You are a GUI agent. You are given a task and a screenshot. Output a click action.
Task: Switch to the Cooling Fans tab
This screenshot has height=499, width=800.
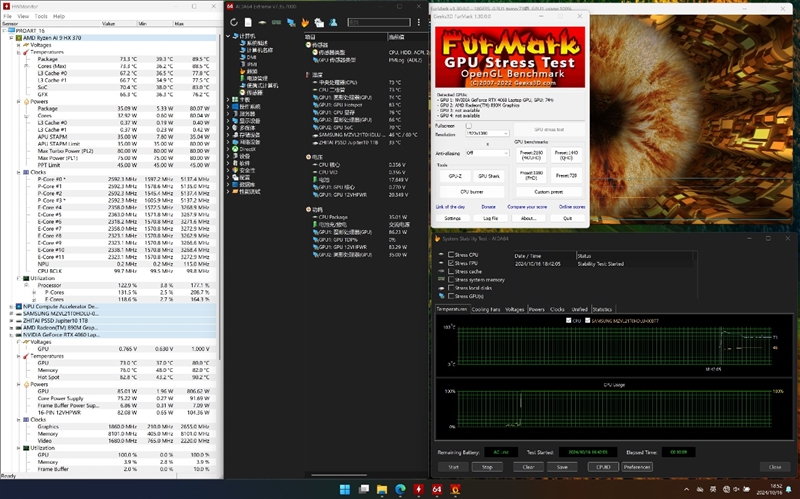point(486,309)
